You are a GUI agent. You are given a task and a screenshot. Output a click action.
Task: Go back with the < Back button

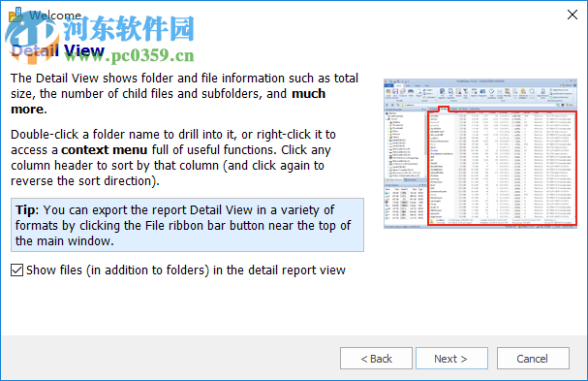tap(376, 359)
